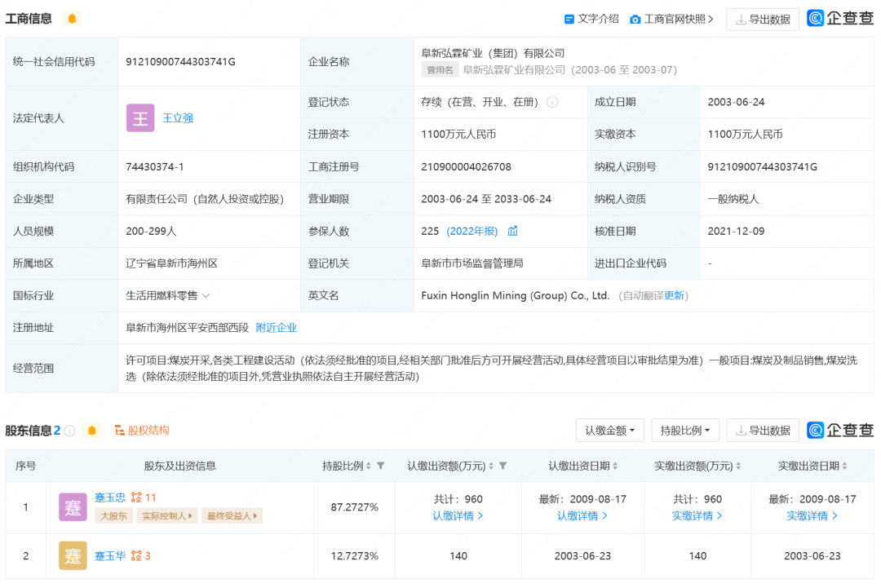
Task: Open the 认缴金额 dropdown
Action: click(609, 430)
